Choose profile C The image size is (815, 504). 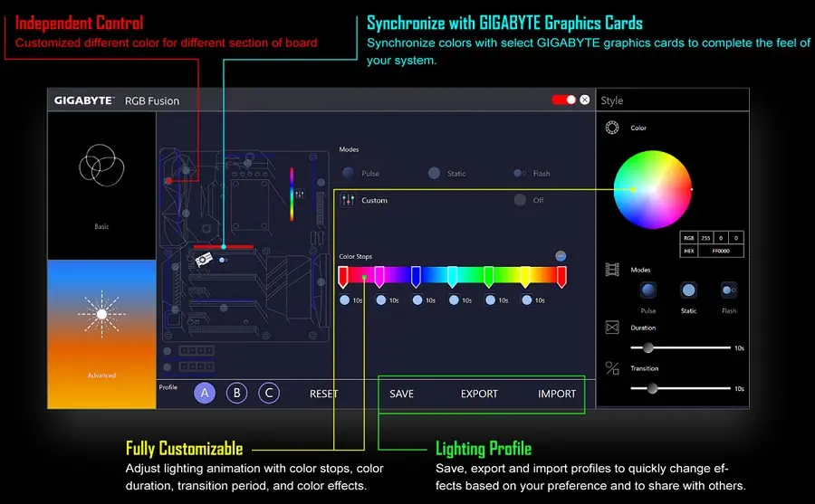click(x=269, y=394)
